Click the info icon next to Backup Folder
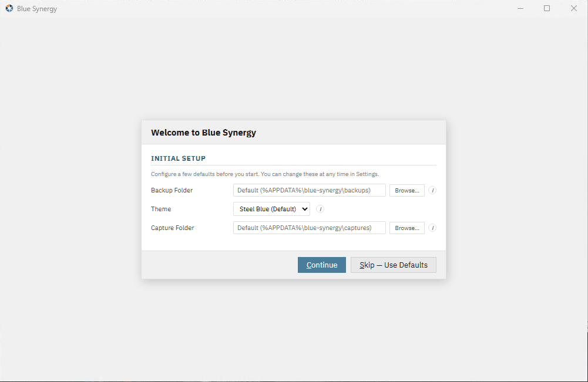 click(x=432, y=190)
